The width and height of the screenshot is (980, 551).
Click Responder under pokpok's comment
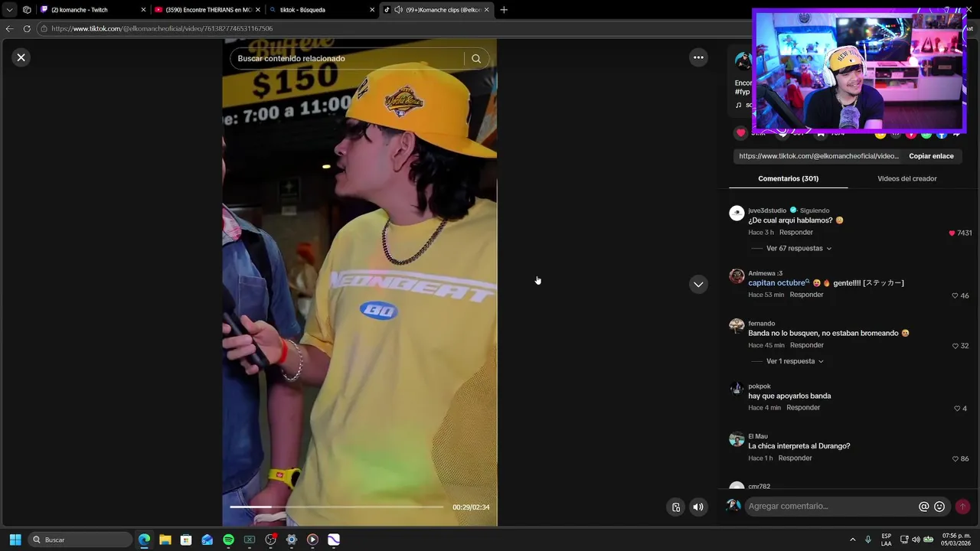click(803, 408)
